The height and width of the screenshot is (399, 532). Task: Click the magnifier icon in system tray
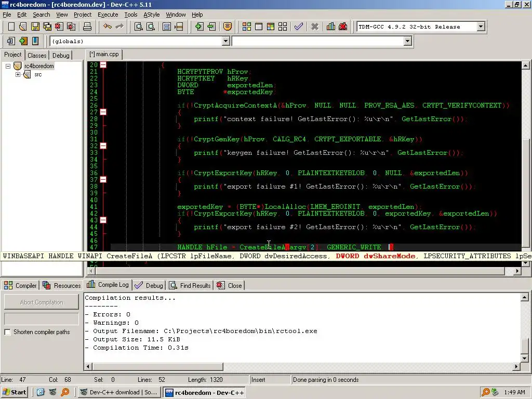click(486, 392)
